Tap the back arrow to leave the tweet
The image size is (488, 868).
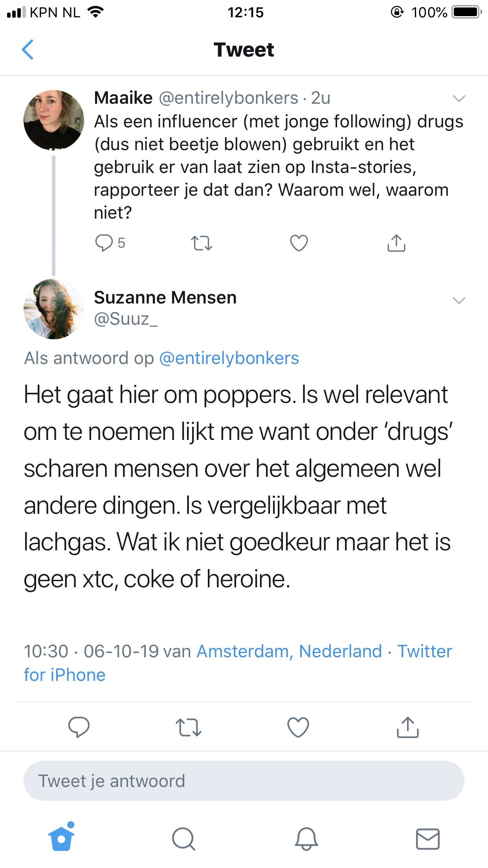point(28,50)
